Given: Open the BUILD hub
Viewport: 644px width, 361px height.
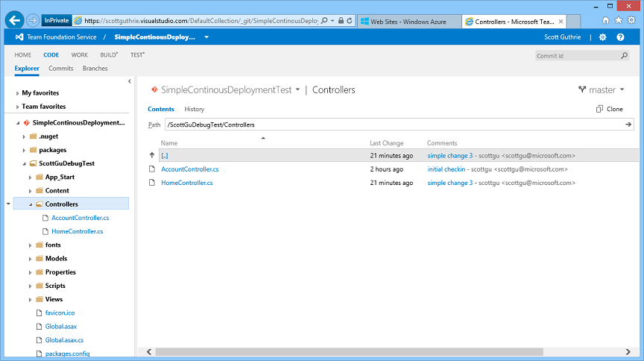Looking at the screenshot, I should click(109, 54).
